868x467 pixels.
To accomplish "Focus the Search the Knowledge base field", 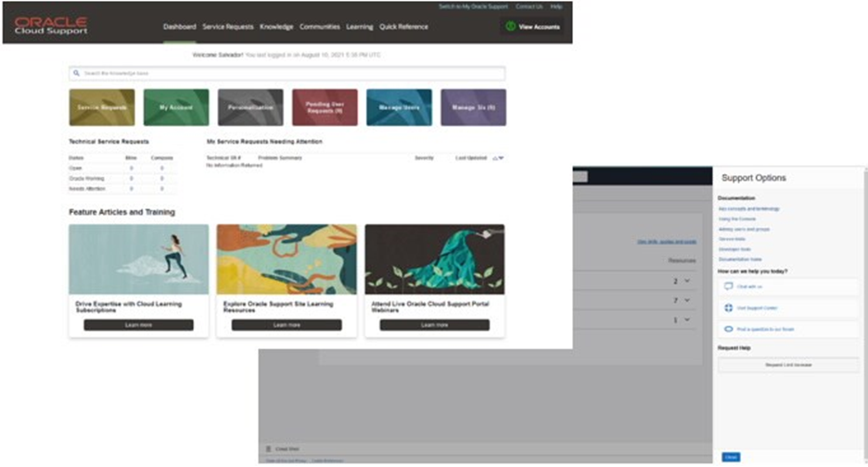I will [x=287, y=73].
